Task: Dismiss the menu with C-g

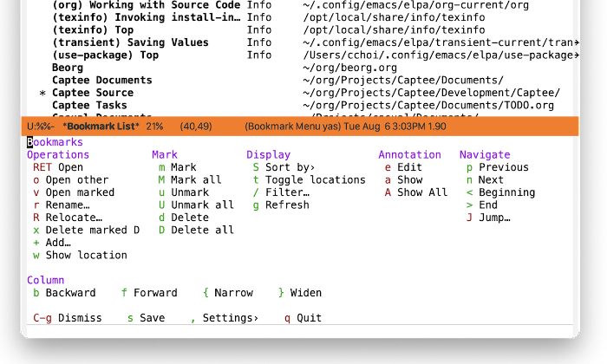Action: (68, 317)
